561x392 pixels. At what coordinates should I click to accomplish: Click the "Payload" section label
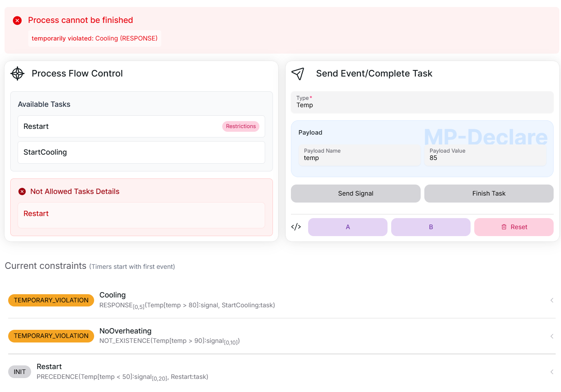pyautogui.click(x=310, y=133)
